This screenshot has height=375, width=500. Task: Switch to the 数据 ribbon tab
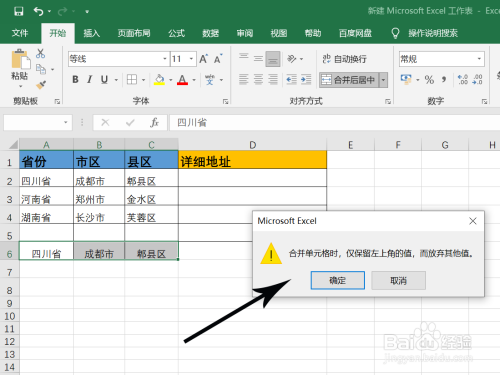tap(211, 33)
